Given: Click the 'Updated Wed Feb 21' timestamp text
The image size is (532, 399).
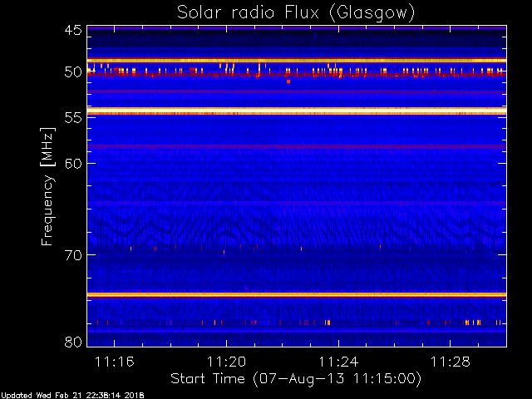Looking at the screenshot, I should click(x=72, y=396).
